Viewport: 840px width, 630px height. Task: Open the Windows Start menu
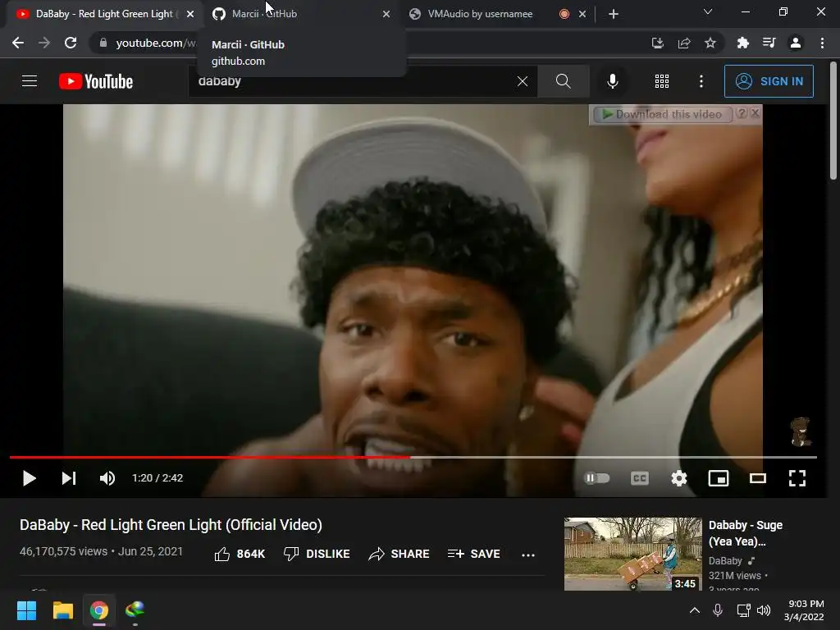26,610
